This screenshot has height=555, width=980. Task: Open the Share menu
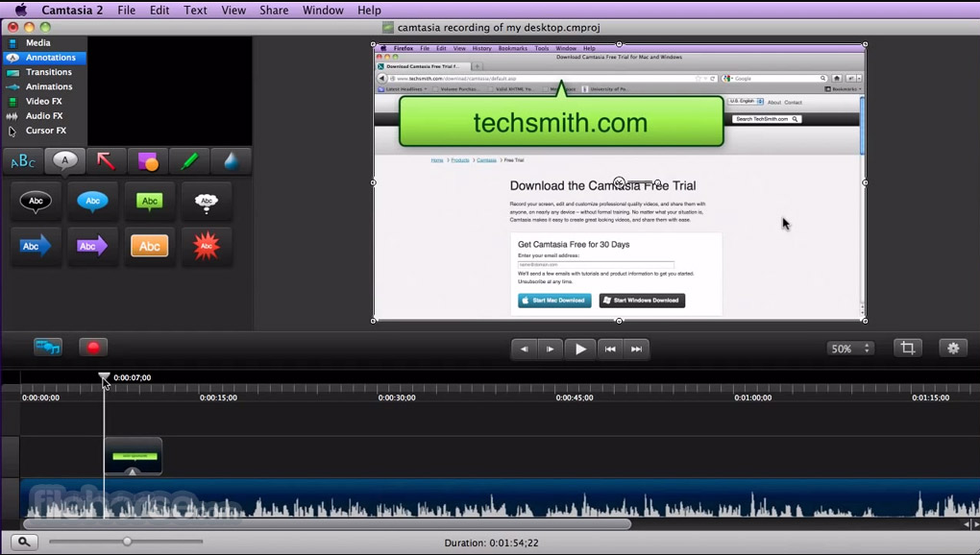(274, 10)
